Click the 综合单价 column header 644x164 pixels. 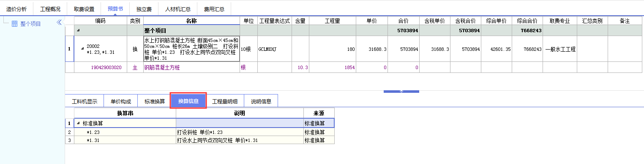pos(497,21)
